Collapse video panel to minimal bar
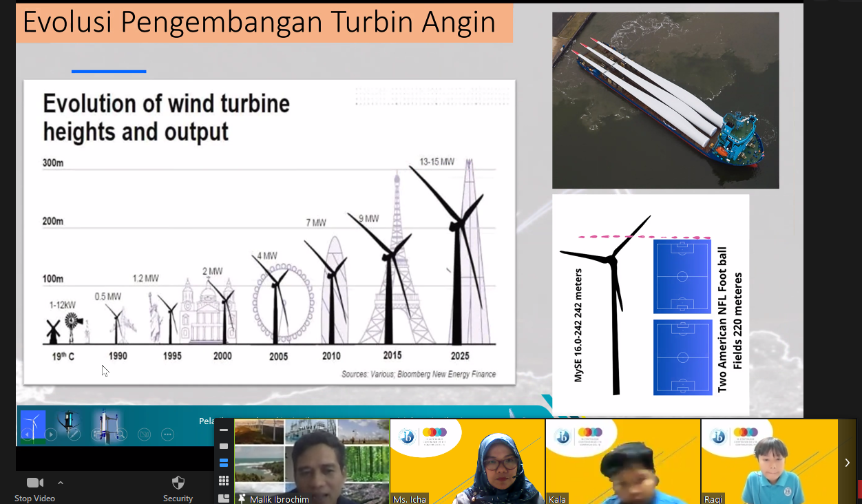This screenshot has width=862, height=504. pos(224,428)
